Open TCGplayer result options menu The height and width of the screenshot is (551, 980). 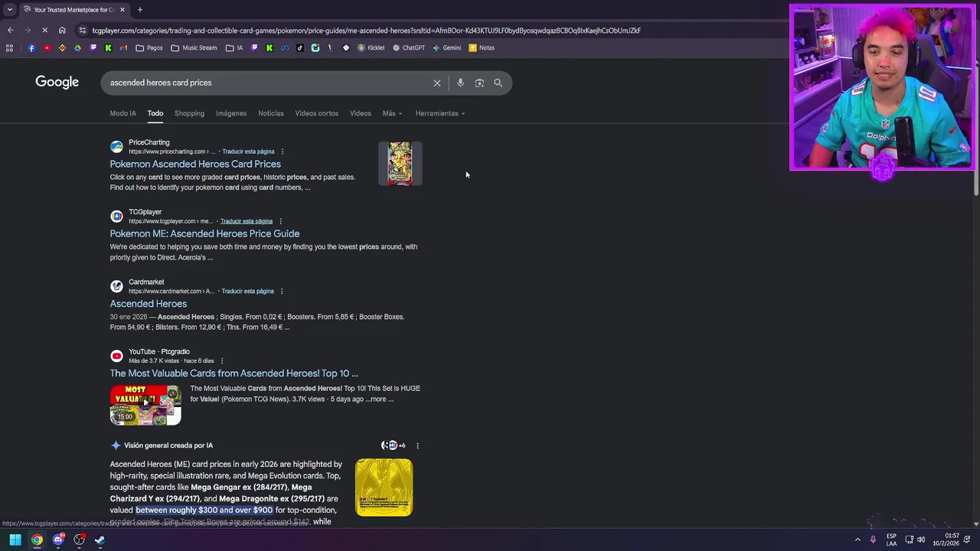(x=280, y=221)
